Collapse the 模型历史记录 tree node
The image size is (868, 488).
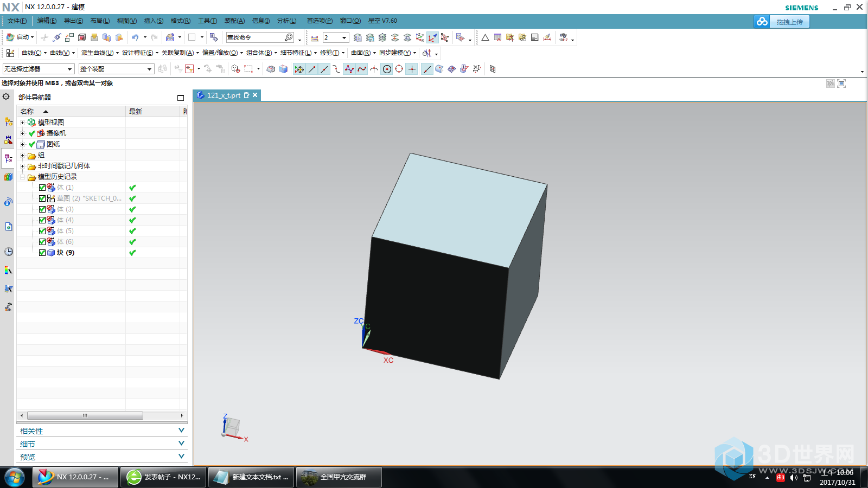22,177
